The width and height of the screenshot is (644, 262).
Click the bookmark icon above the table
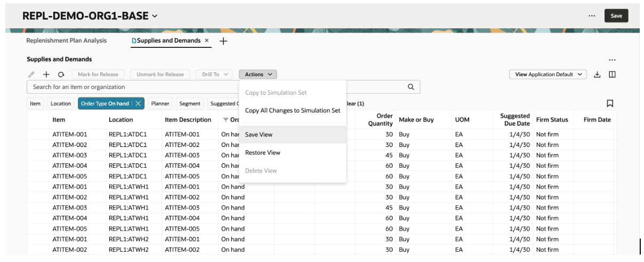610,103
